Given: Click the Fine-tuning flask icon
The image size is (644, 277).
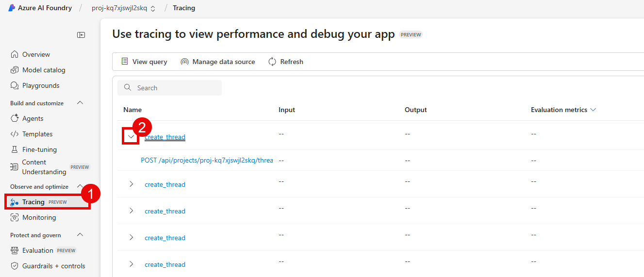Looking at the screenshot, I should click(15, 149).
